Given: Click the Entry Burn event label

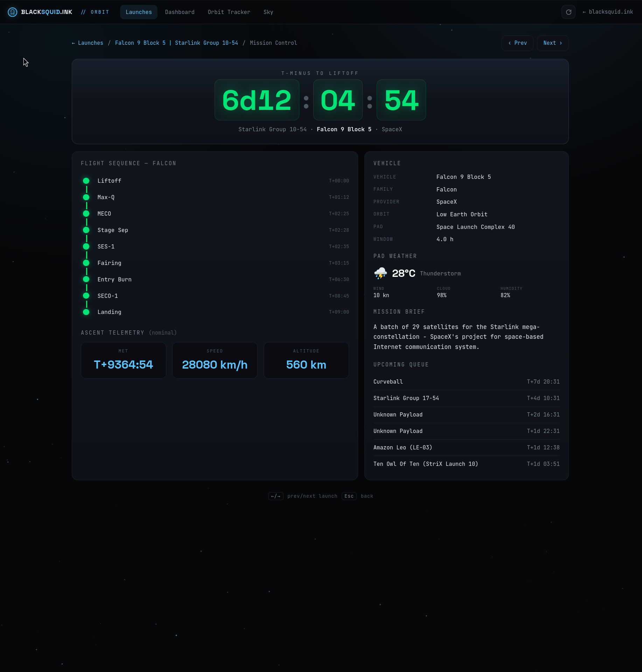Looking at the screenshot, I should (x=114, y=280).
